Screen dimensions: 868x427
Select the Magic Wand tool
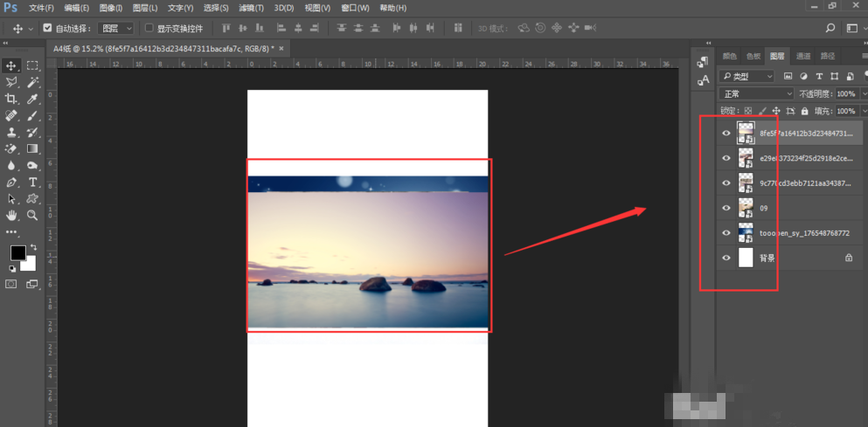[32, 82]
